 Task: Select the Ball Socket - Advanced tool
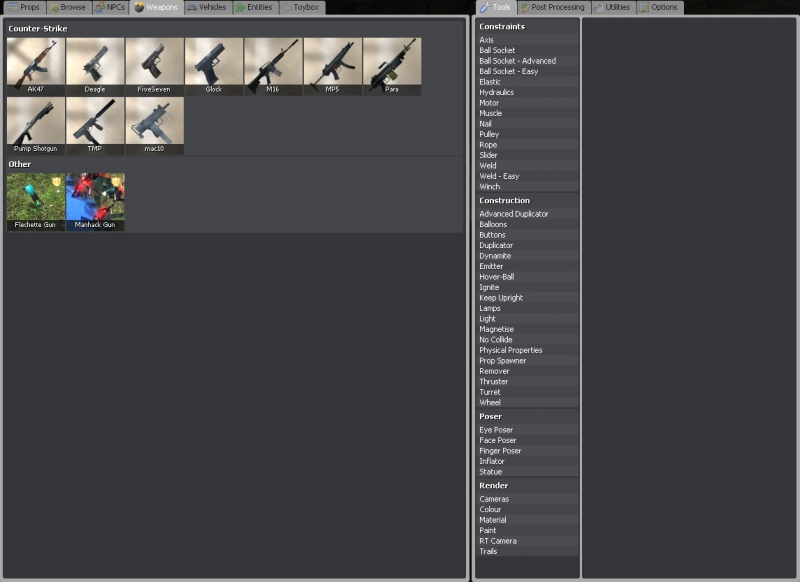click(x=517, y=61)
